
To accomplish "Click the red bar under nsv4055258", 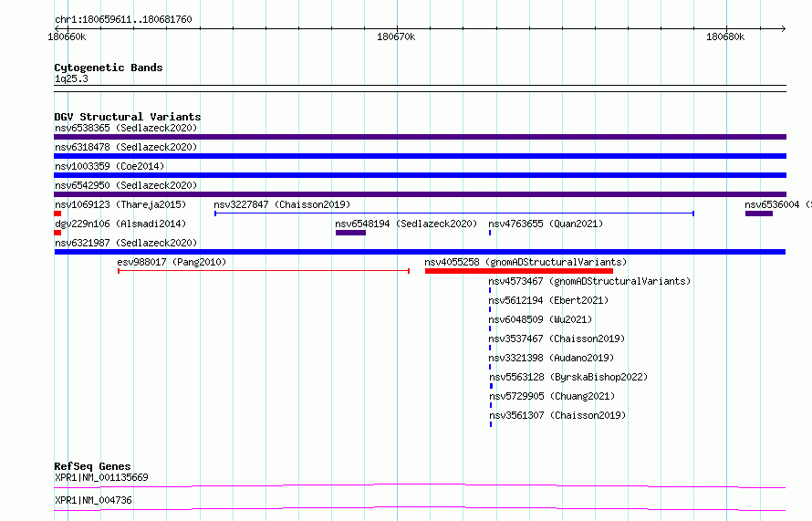I will point(519,271).
